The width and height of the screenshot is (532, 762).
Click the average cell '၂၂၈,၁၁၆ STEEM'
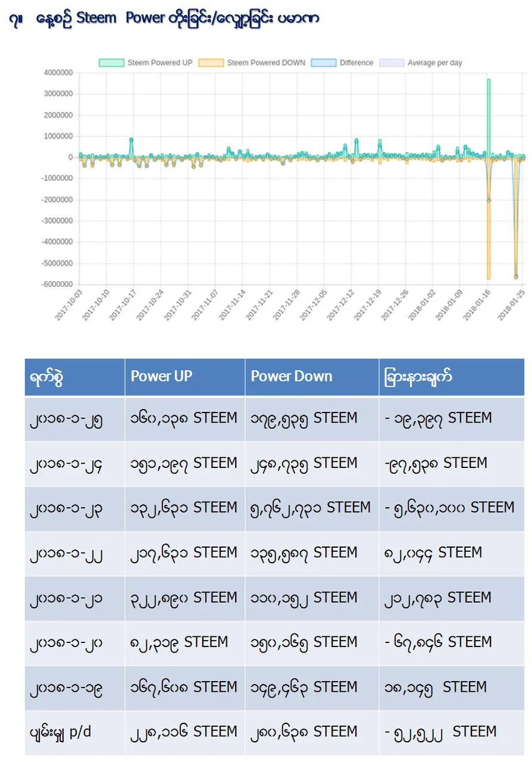pos(185,733)
